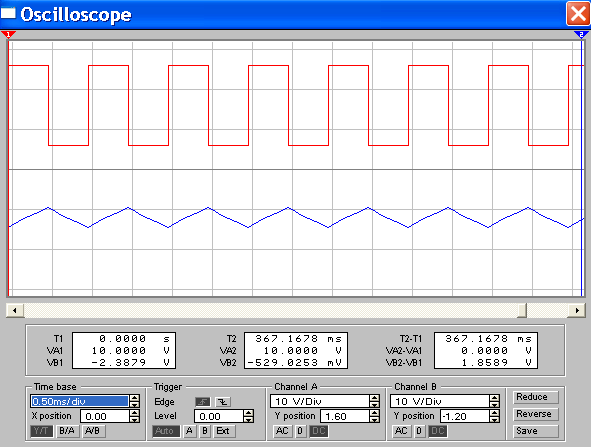This screenshot has width=591, height=447.
Task: Set trigger source to Ext
Action: coord(224,431)
